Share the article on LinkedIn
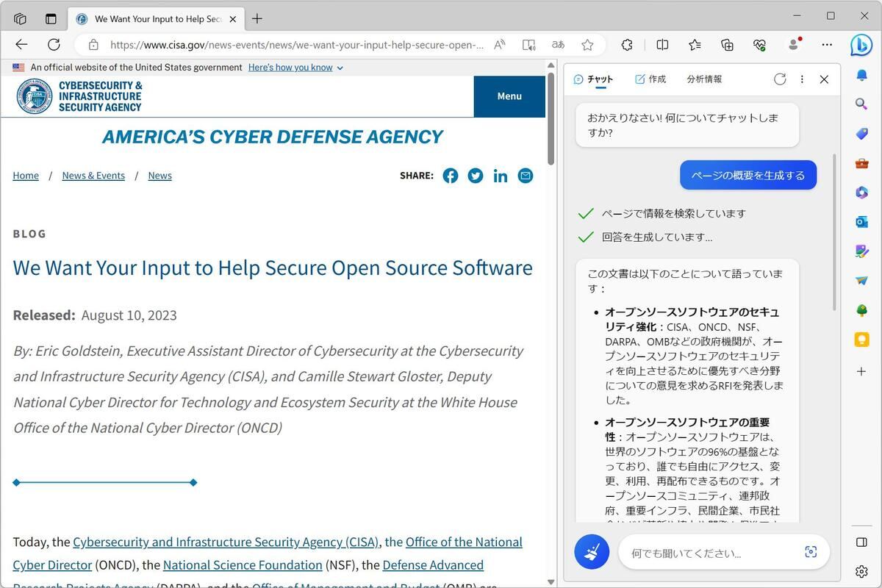Screen dimensions: 882x588 tap(501, 176)
